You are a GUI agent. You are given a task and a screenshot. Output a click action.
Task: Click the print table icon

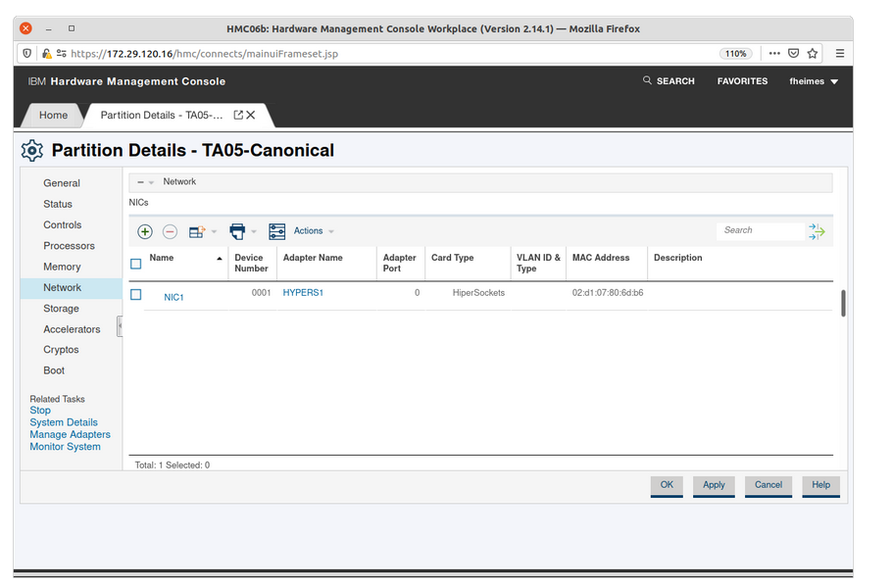point(237,231)
